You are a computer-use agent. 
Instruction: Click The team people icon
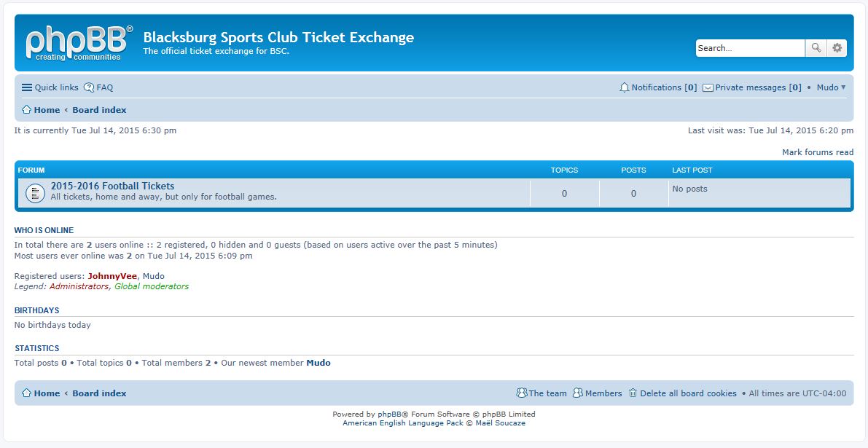tap(522, 393)
